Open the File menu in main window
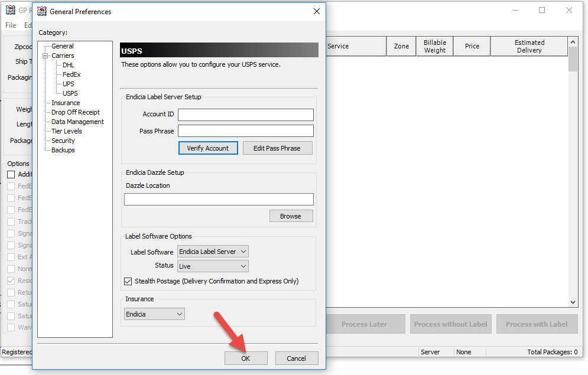Screen dimensions: 588x375 click(11, 25)
